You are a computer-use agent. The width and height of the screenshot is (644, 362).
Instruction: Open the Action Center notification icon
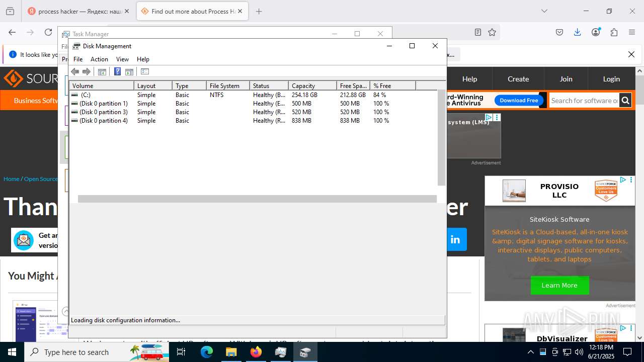coord(627,352)
